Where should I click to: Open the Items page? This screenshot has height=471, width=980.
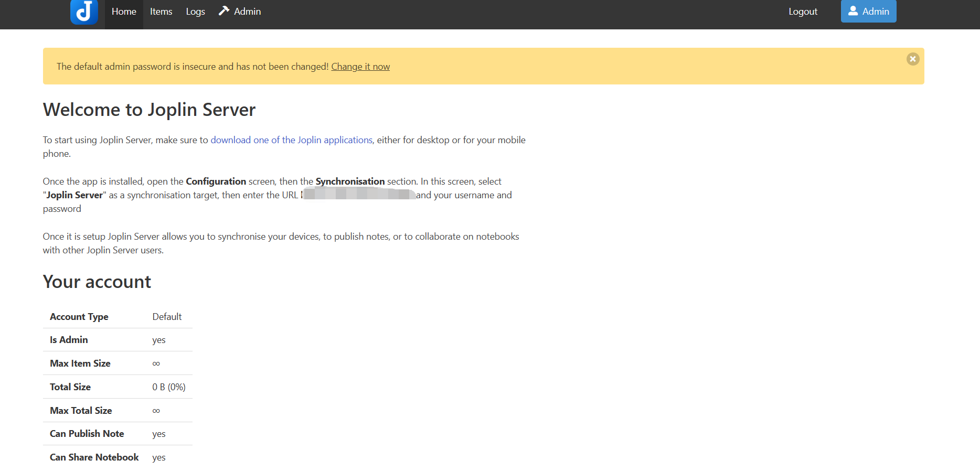point(161,12)
